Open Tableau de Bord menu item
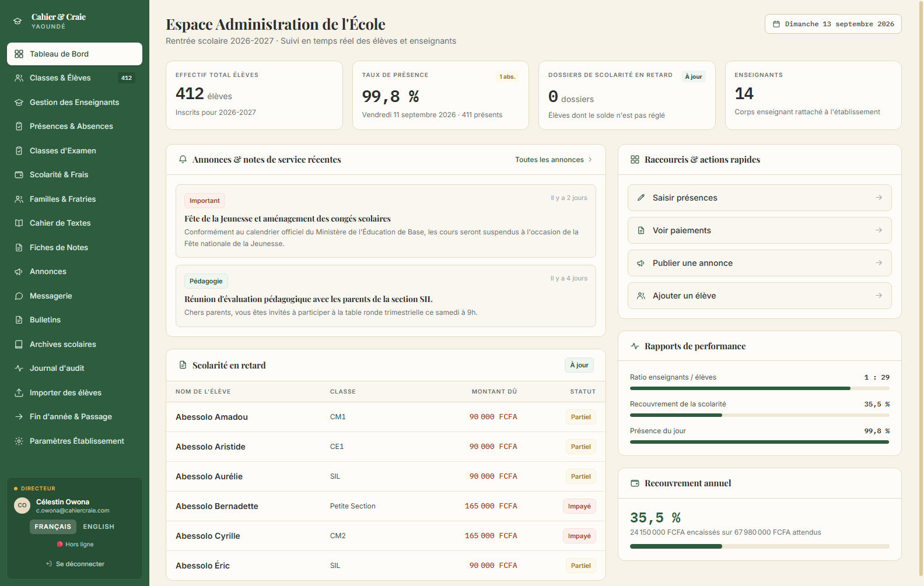This screenshot has width=924, height=586. pyautogui.click(x=75, y=54)
